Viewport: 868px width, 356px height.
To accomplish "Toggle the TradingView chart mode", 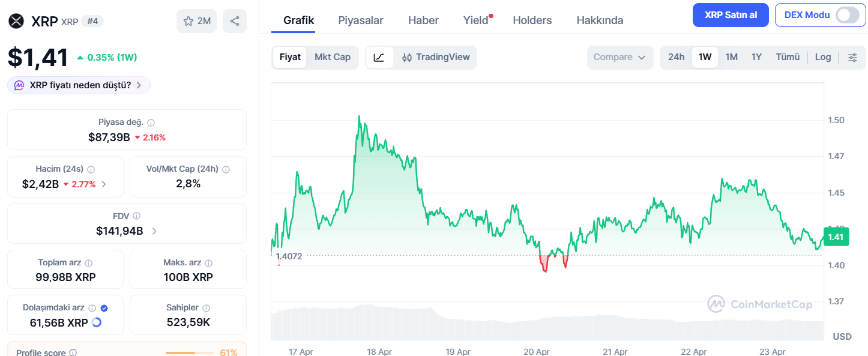I will [x=436, y=57].
